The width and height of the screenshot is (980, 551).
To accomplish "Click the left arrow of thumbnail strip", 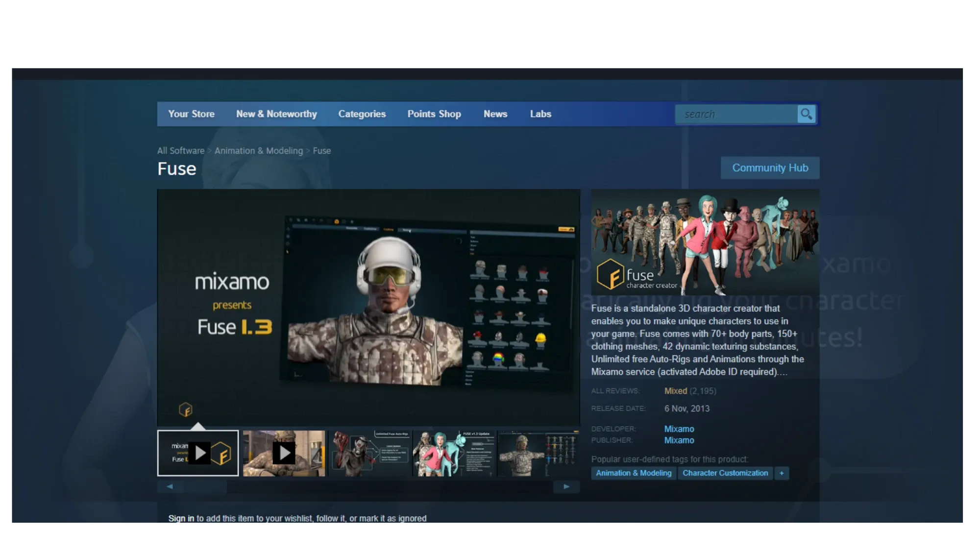I will click(170, 486).
